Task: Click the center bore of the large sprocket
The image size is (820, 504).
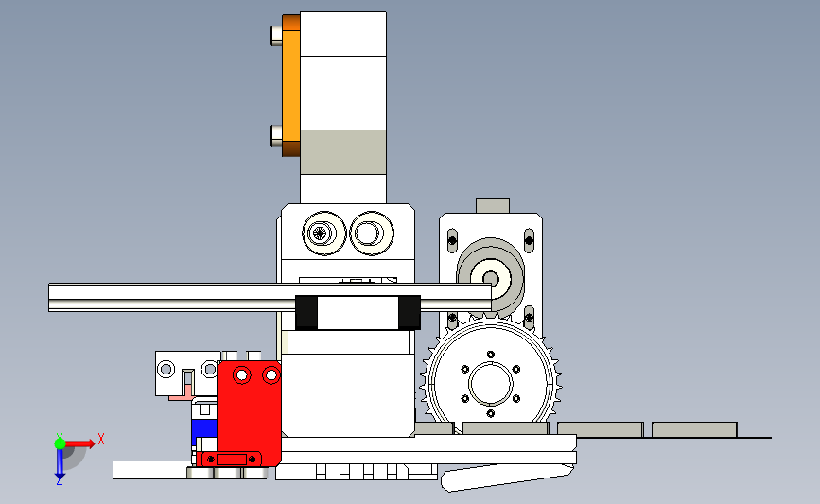Action: pyautogui.click(x=491, y=383)
